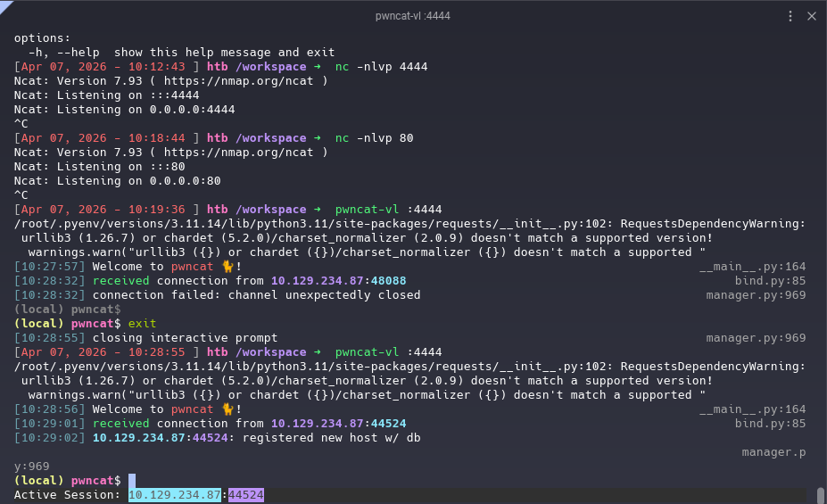Click __main__.py:164 on the 10:28:56 line
827x504 pixels.
click(752, 409)
